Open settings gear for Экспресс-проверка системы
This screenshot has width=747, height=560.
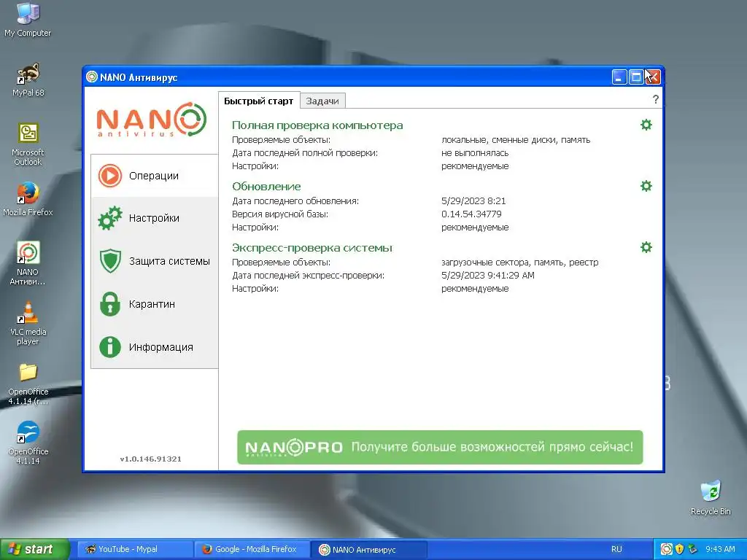tap(646, 247)
